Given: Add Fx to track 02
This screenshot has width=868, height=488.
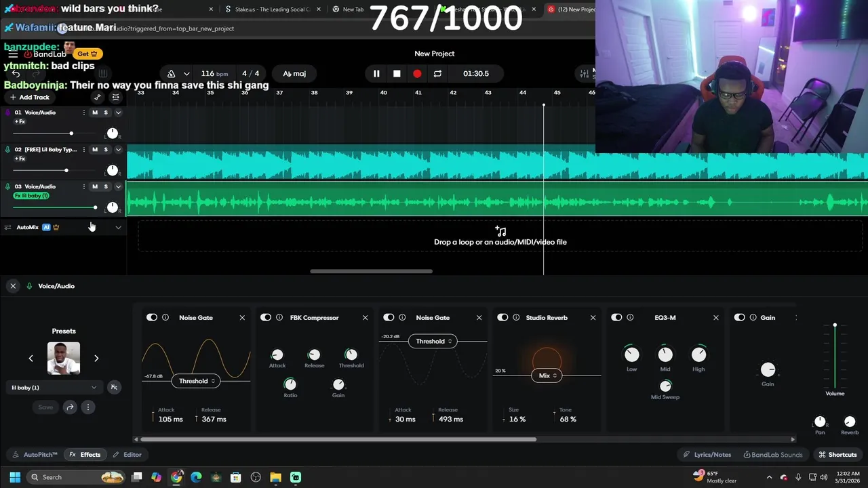Looking at the screenshot, I should [20, 159].
